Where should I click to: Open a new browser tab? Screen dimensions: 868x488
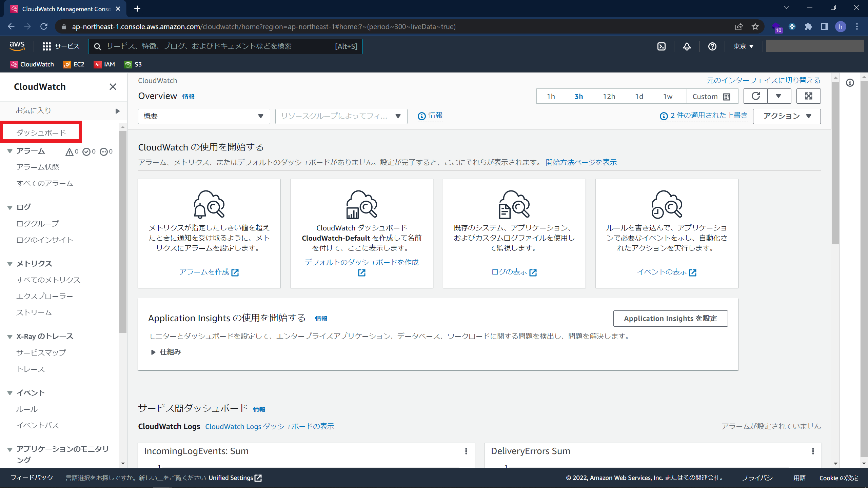(137, 9)
